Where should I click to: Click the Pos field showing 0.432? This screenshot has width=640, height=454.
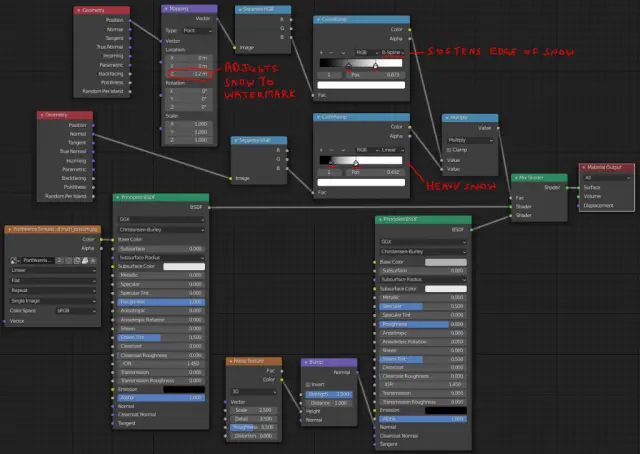[x=376, y=172]
